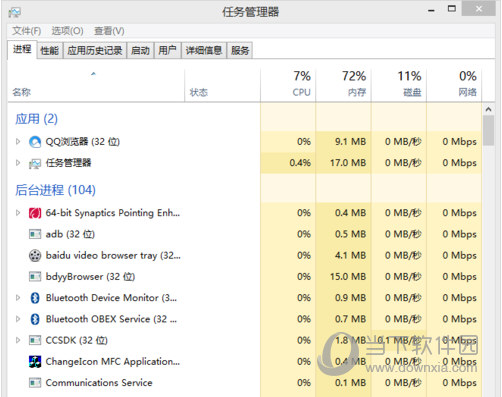Click the bdyyBrowser process icon
The height and width of the screenshot is (397, 502).
point(35,277)
